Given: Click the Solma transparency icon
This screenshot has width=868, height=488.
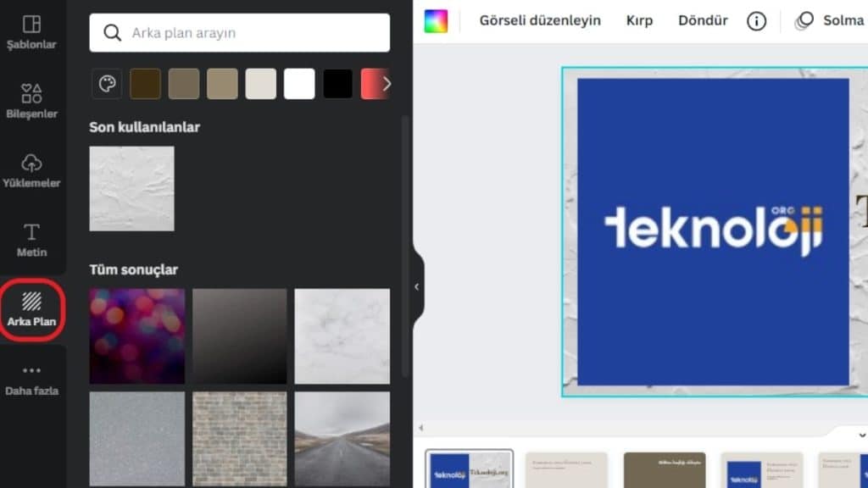Looking at the screenshot, I should coord(804,21).
